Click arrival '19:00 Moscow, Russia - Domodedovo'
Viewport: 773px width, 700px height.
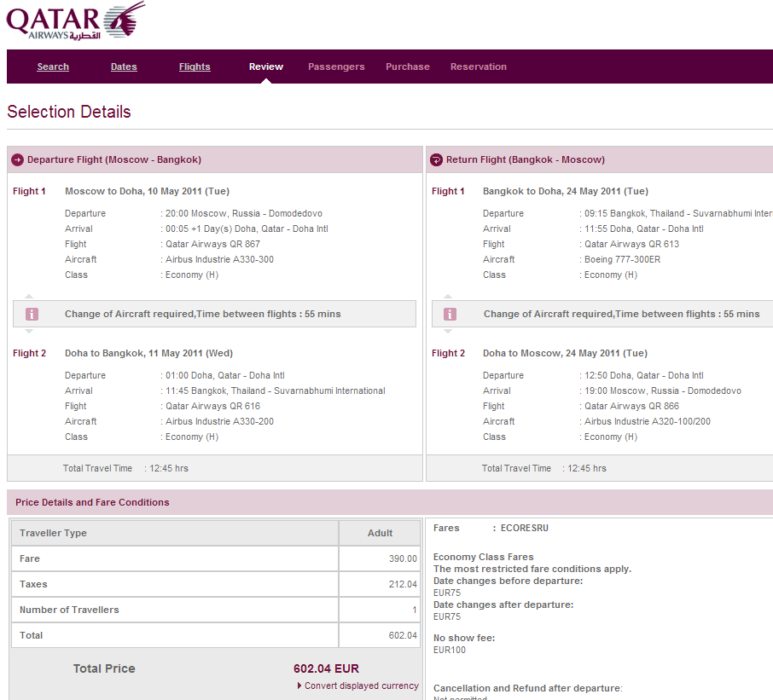[x=663, y=390]
